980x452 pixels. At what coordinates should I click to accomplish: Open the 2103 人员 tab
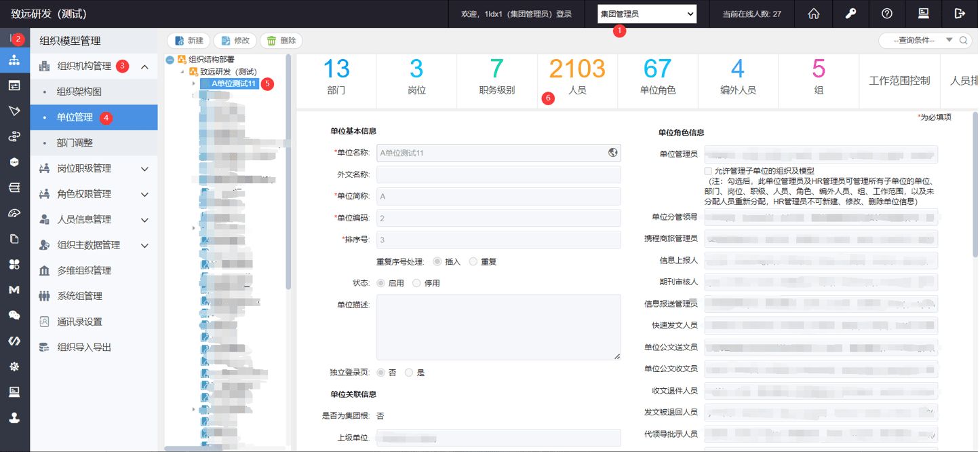click(x=577, y=81)
